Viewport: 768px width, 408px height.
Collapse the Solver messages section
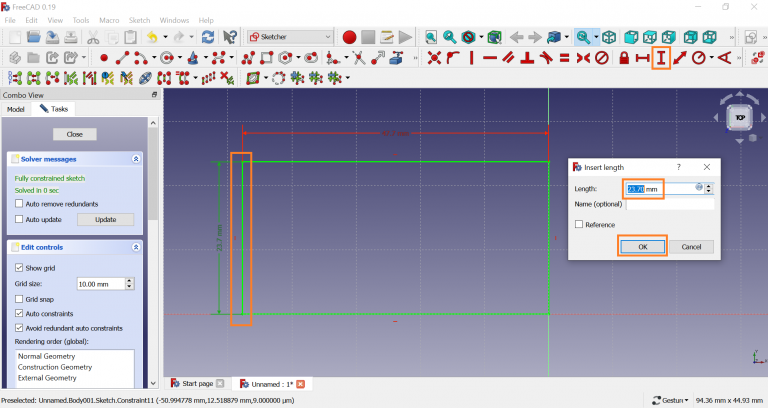click(x=136, y=159)
